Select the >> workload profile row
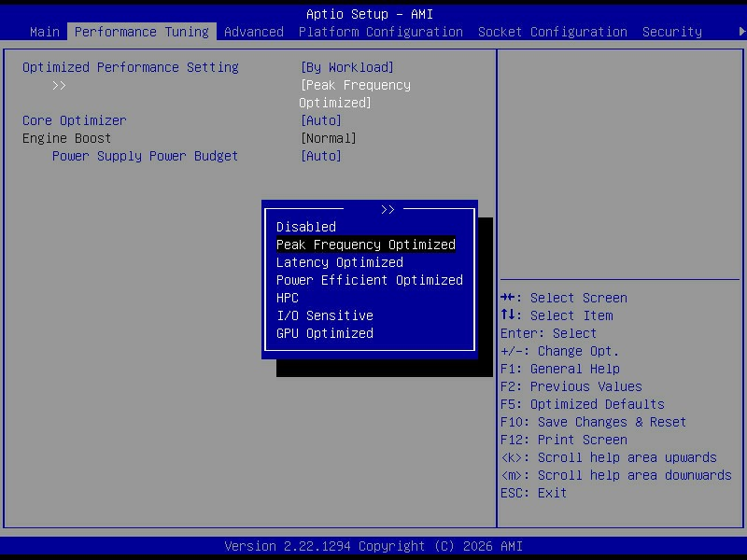The image size is (747, 560). [x=59, y=86]
